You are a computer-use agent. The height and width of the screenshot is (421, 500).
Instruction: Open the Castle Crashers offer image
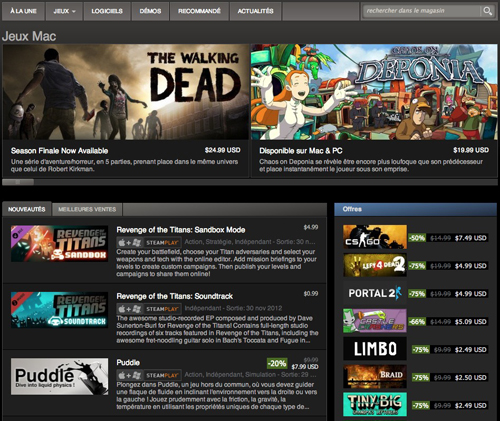point(375,321)
